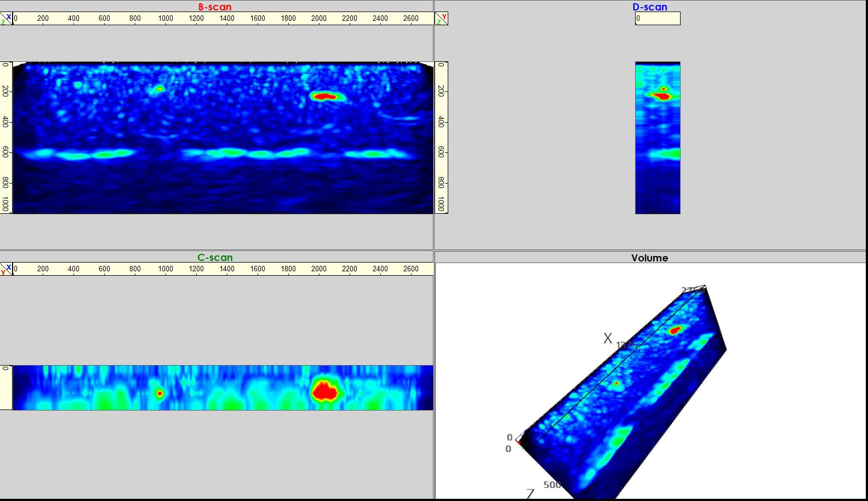
Task: Click the 2000 mark on C-scan horizontal ruler
Action: [x=319, y=269]
